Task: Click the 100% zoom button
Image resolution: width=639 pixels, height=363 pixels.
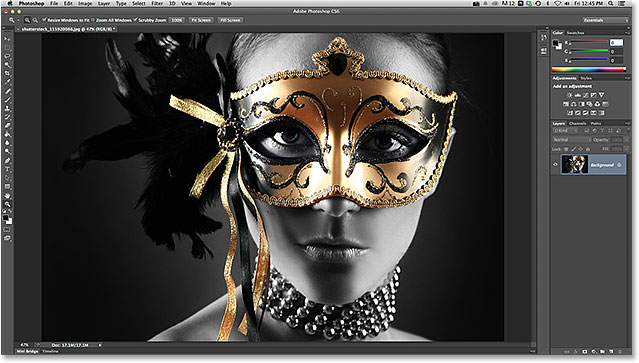Action: (x=176, y=20)
